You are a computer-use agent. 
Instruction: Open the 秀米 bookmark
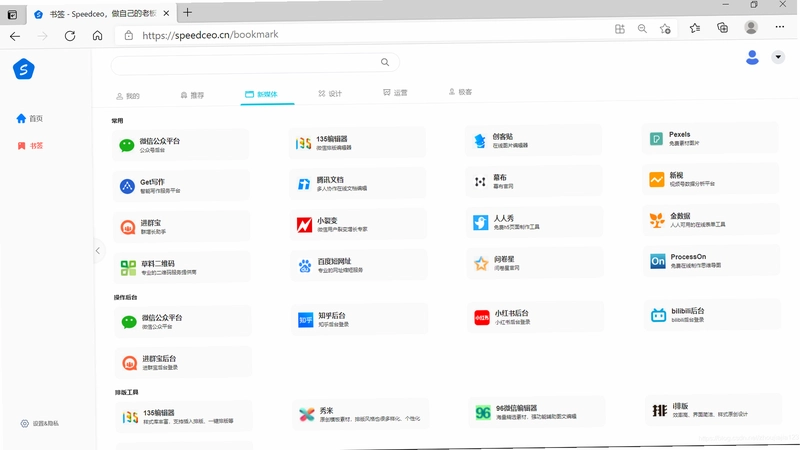pos(361,414)
